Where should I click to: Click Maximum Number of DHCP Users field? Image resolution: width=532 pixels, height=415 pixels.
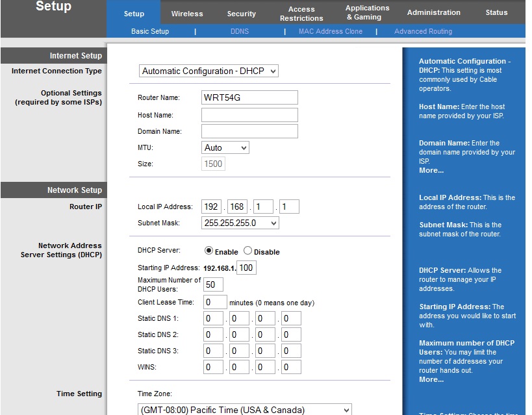(213, 284)
